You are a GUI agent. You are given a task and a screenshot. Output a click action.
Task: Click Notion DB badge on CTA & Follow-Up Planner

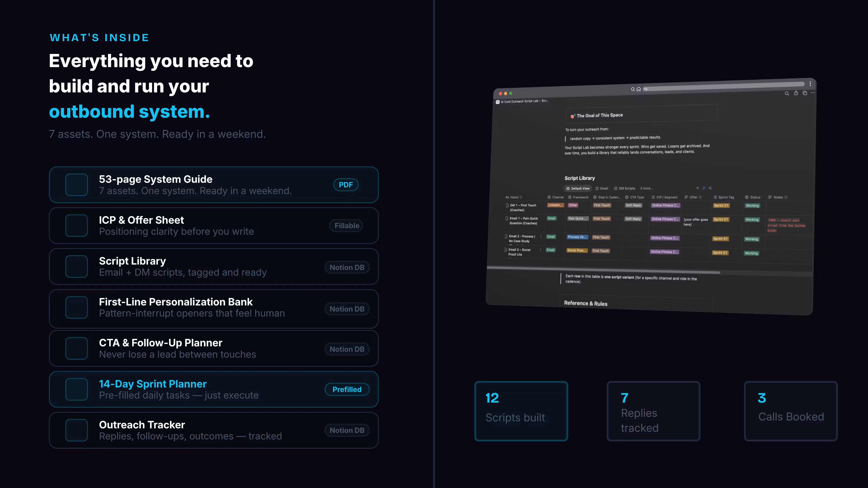point(347,349)
